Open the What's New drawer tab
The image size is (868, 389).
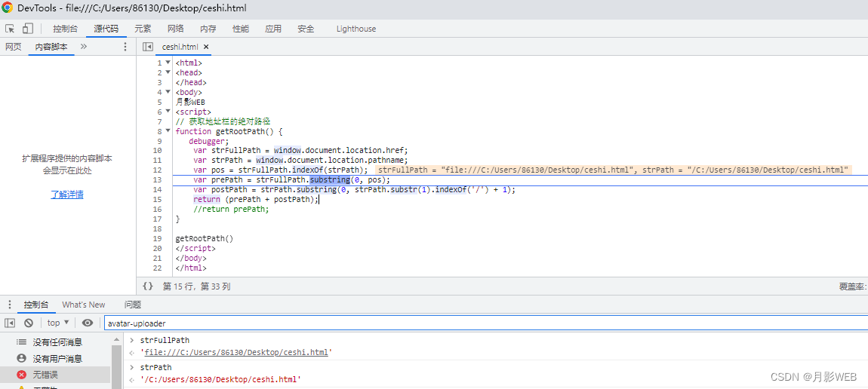(x=84, y=305)
